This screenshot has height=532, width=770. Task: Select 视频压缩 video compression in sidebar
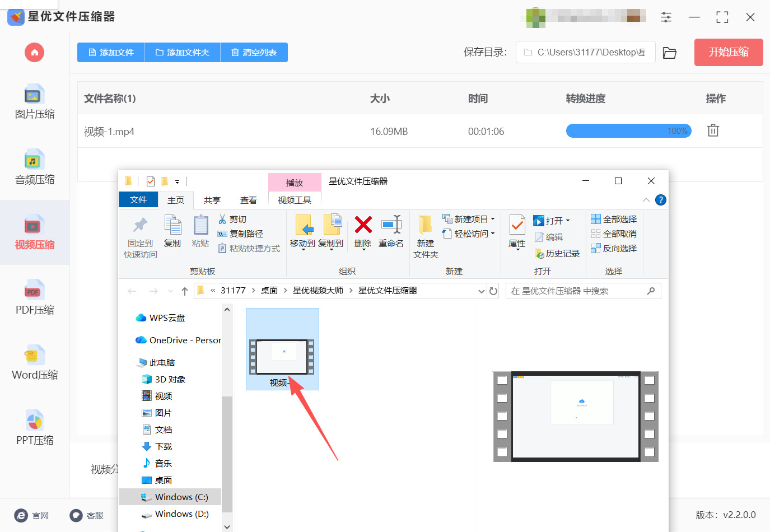click(x=35, y=233)
